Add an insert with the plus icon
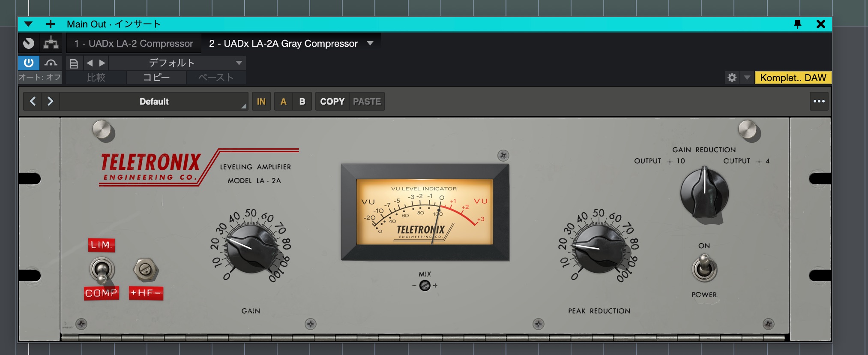 51,24
